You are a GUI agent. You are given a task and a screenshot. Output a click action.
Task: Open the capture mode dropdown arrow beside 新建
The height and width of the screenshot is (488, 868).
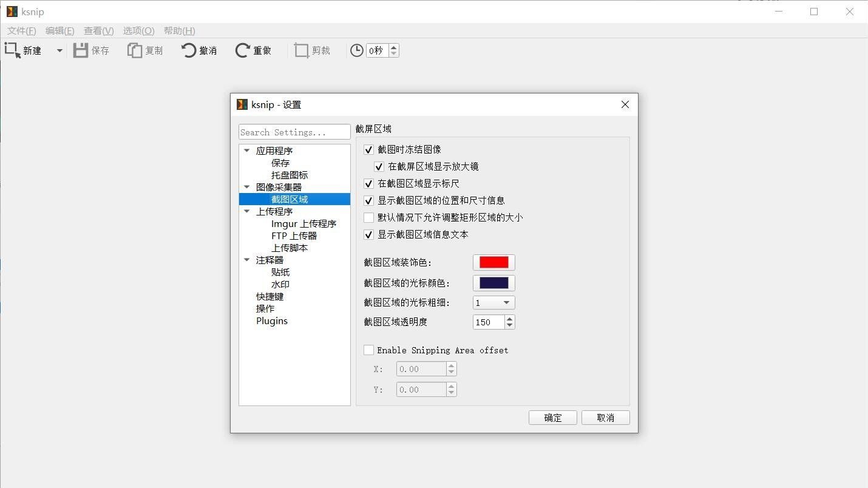[59, 51]
